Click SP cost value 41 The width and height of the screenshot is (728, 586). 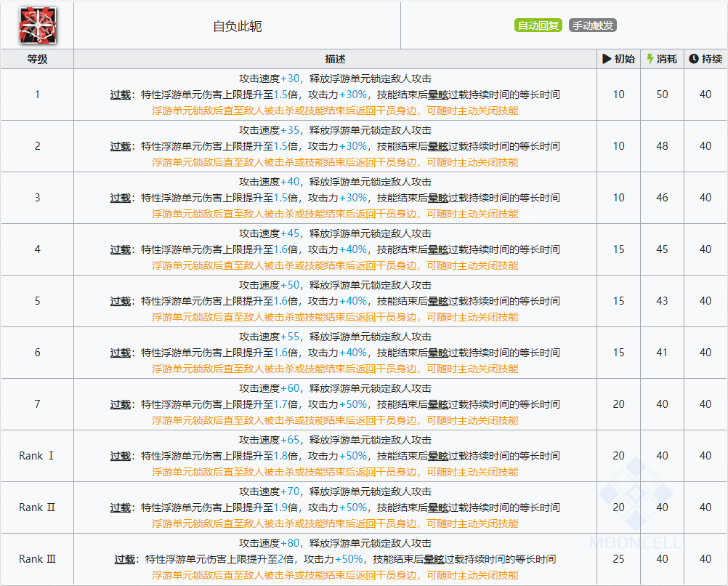tap(662, 353)
